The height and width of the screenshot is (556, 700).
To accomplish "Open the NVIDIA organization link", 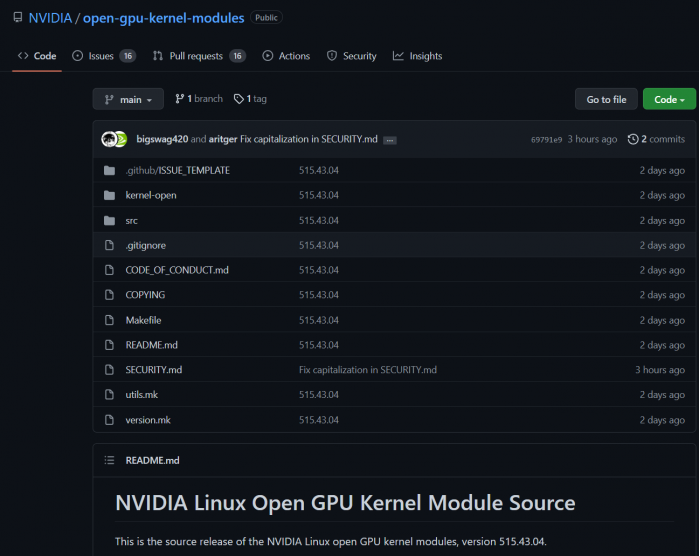I will pyautogui.click(x=50, y=18).
